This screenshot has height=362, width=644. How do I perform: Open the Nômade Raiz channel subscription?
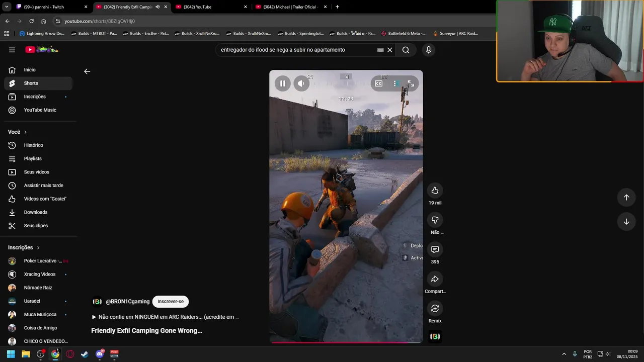38,288
